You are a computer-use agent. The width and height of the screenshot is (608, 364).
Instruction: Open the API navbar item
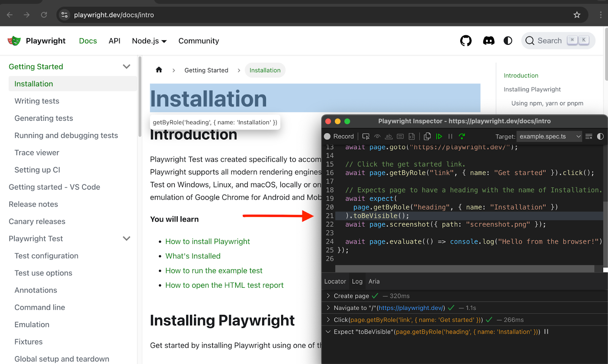coord(114,41)
